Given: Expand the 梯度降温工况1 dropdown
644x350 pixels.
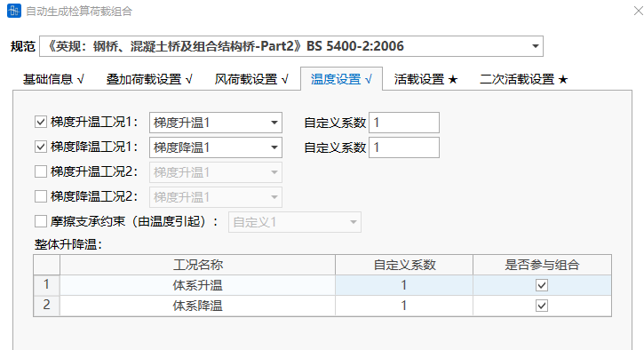Looking at the screenshot, I should tap(216, 147).
